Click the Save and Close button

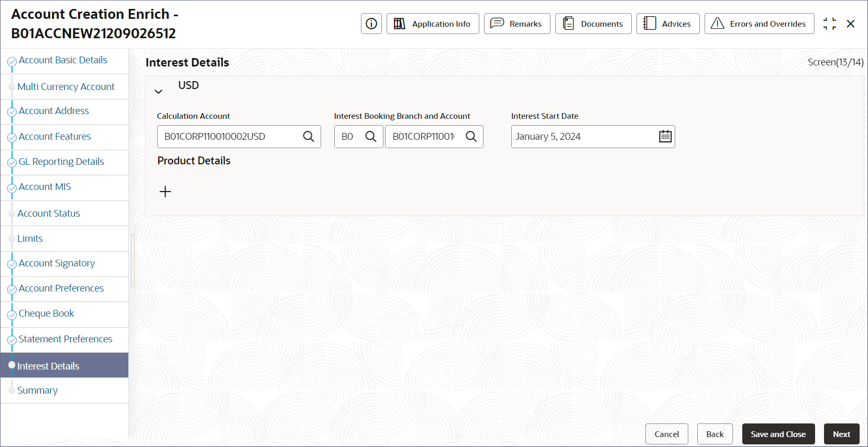pos(778,434)
